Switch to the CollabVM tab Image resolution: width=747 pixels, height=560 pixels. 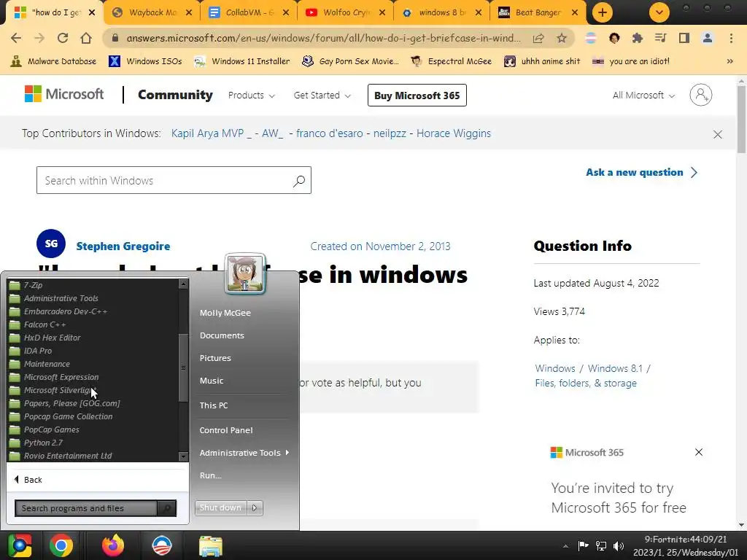click(x=248, y=12)
